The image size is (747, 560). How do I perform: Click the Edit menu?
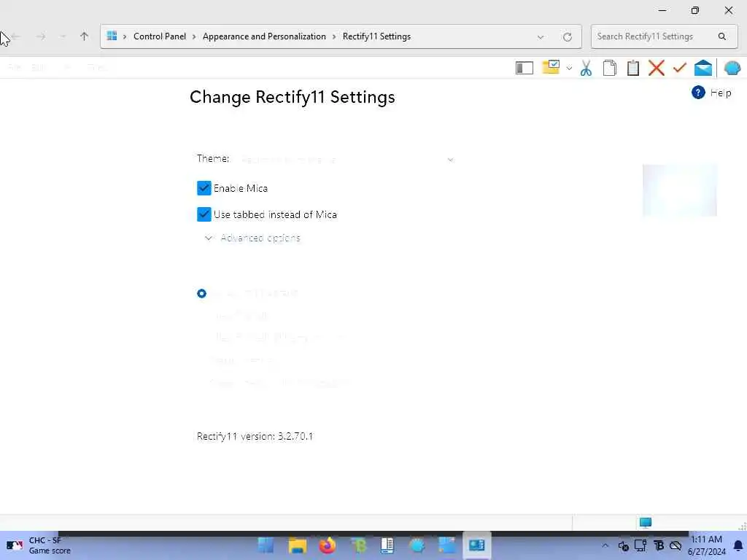39,67
